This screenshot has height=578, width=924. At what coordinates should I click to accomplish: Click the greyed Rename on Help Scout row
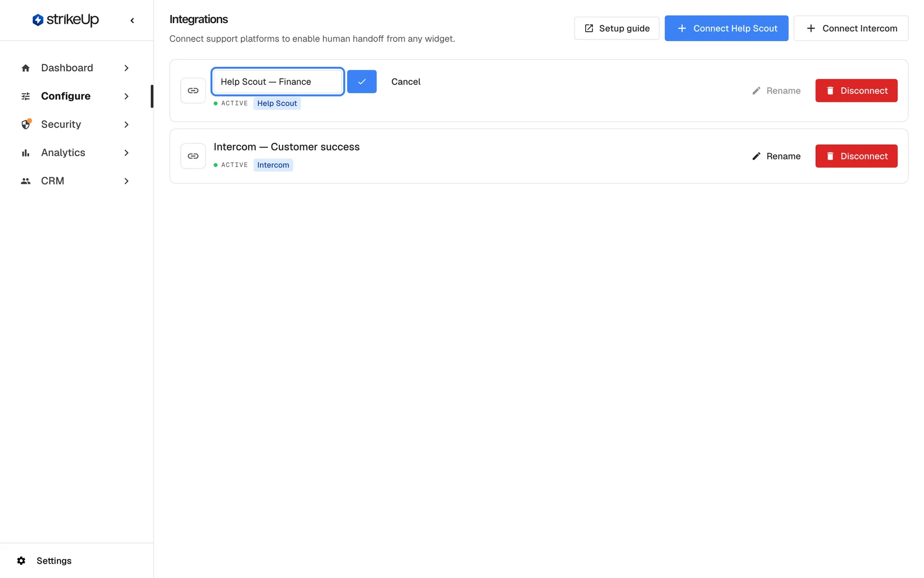pyautogui.click(x=776, y=90)
